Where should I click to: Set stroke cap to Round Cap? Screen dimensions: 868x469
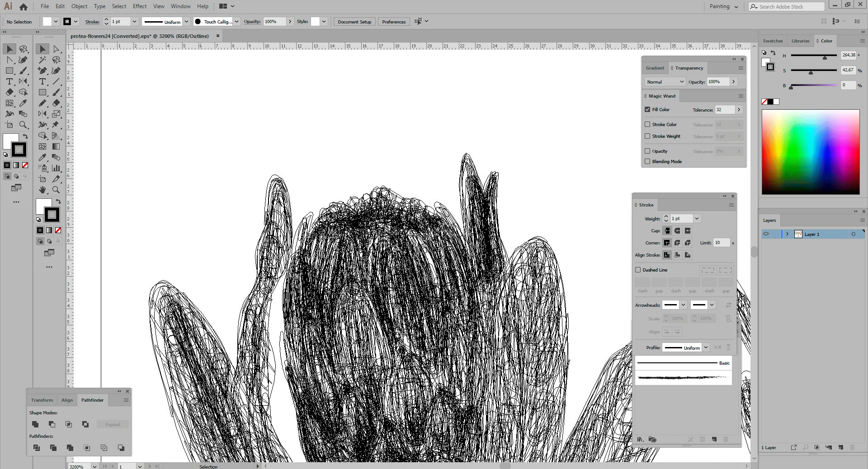tap(677, 231)
